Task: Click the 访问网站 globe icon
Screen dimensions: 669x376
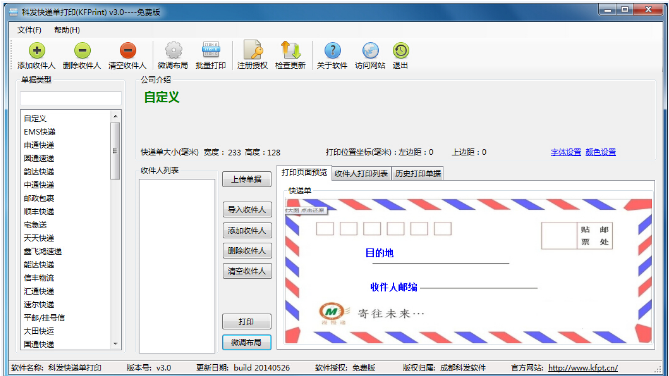Action: (370, 51)
